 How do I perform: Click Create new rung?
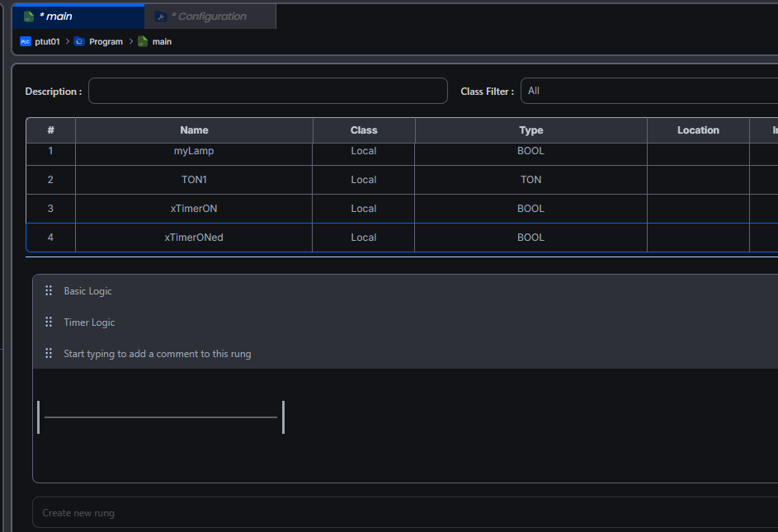[x=78, y=513]
